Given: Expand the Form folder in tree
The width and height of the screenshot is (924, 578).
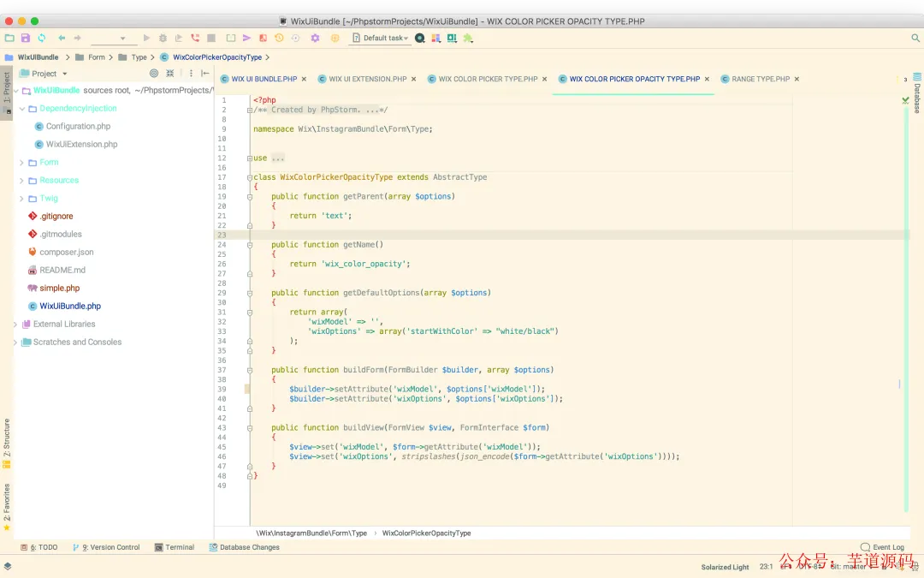Looking at the screenshot, I should coord(21,163).
